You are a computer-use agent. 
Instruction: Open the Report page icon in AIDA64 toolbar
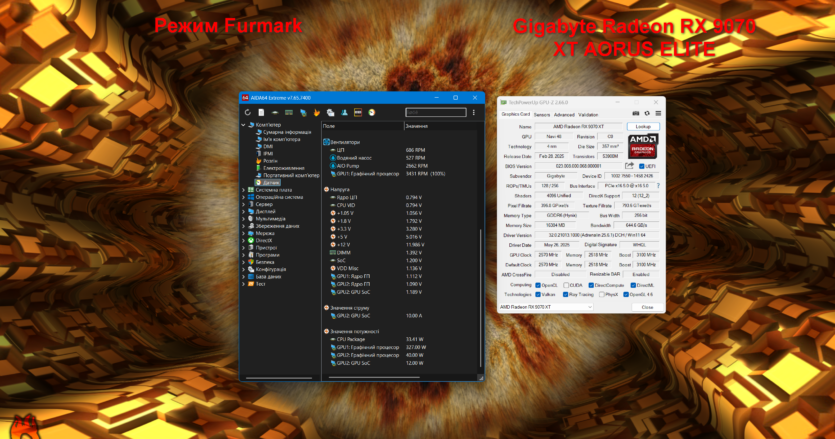[x=261, y=112]
